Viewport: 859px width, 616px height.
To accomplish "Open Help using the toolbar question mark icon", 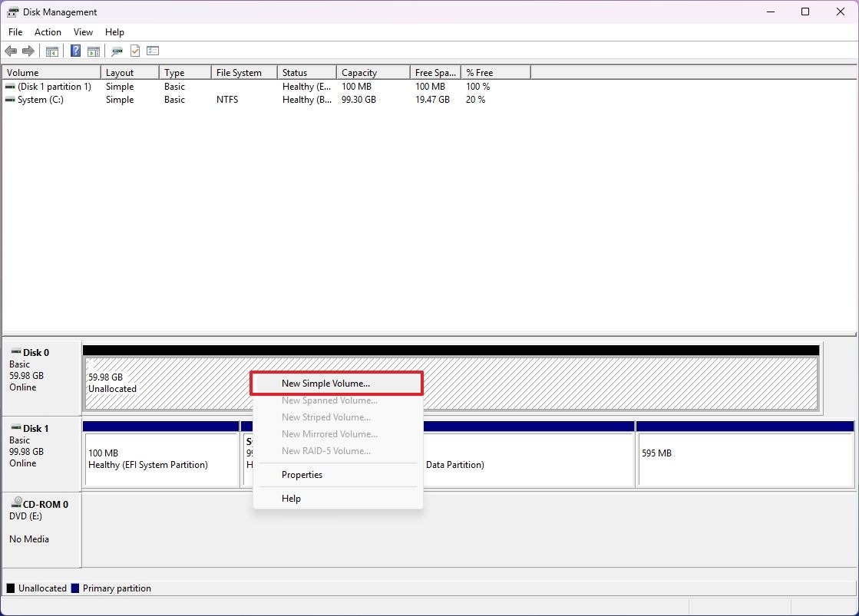I will (74, 51).
